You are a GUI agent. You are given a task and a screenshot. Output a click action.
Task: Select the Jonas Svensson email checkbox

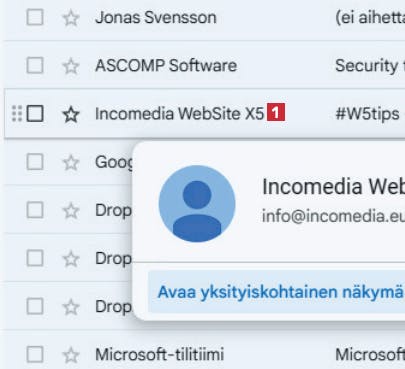[x=35, y=17]
